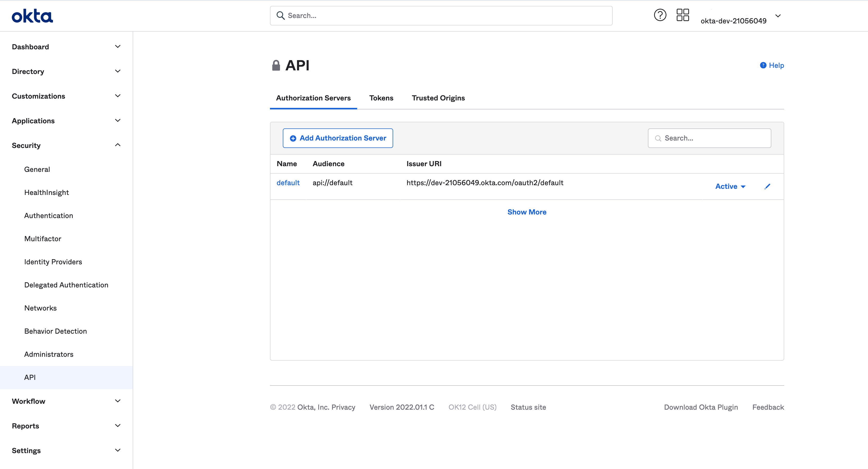The width and height of the screenshot is (868, 469).
Task: Click the lock icon beside the API heading
Action: click(276, 65)
